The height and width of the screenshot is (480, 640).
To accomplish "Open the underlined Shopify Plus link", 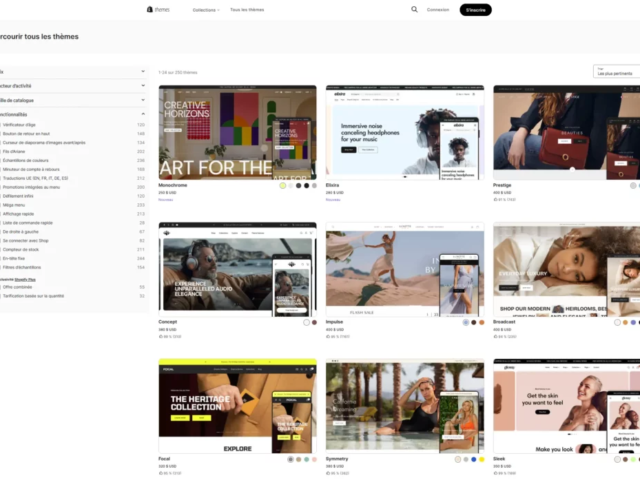I will coord(25,280).
